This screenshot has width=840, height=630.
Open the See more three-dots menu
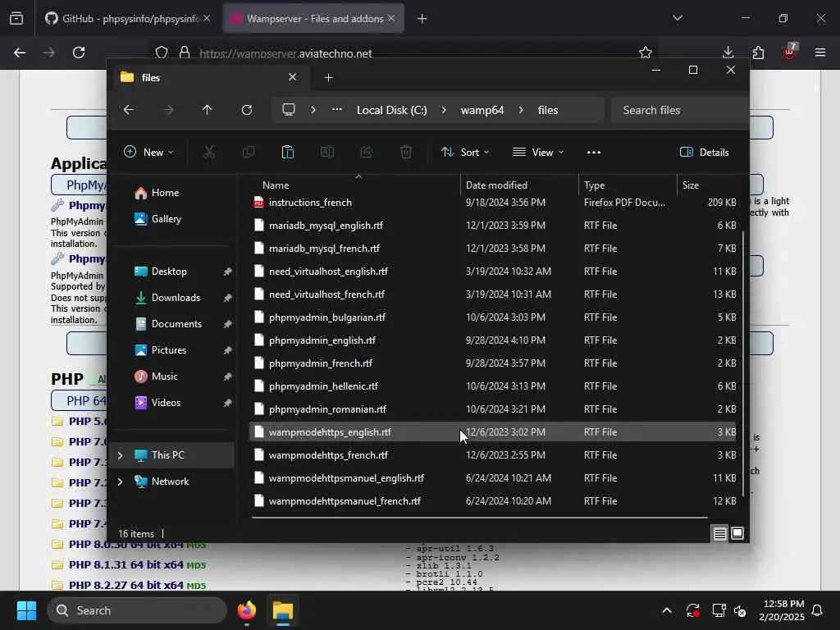(594, 152)
